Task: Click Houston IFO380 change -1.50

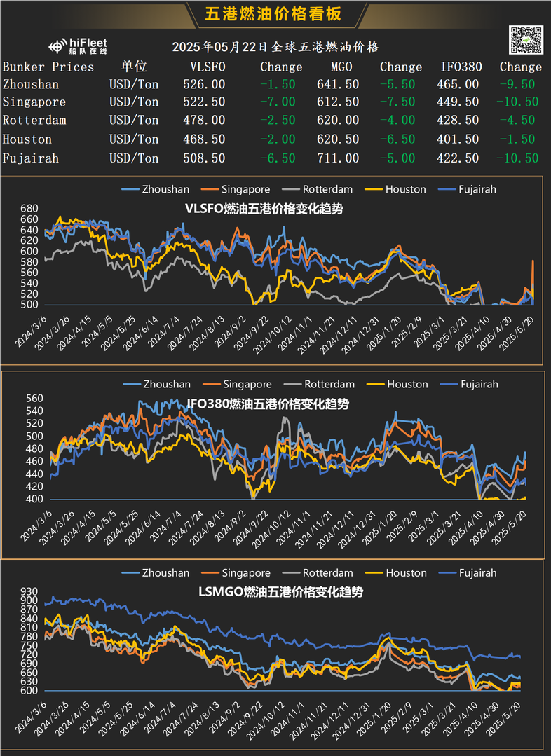Action: 517,139
